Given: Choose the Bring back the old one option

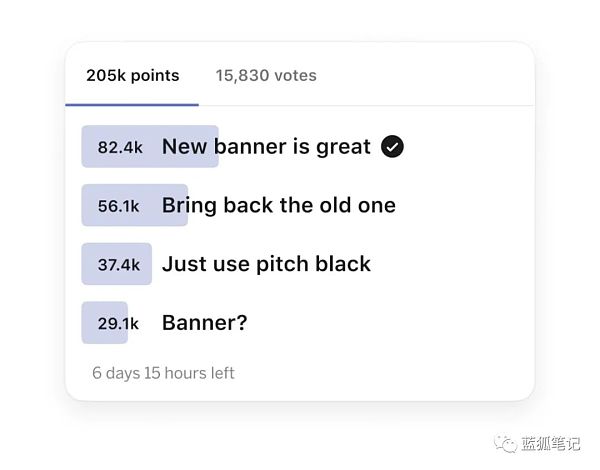Looking at the screenshot, I should point(278,205).
